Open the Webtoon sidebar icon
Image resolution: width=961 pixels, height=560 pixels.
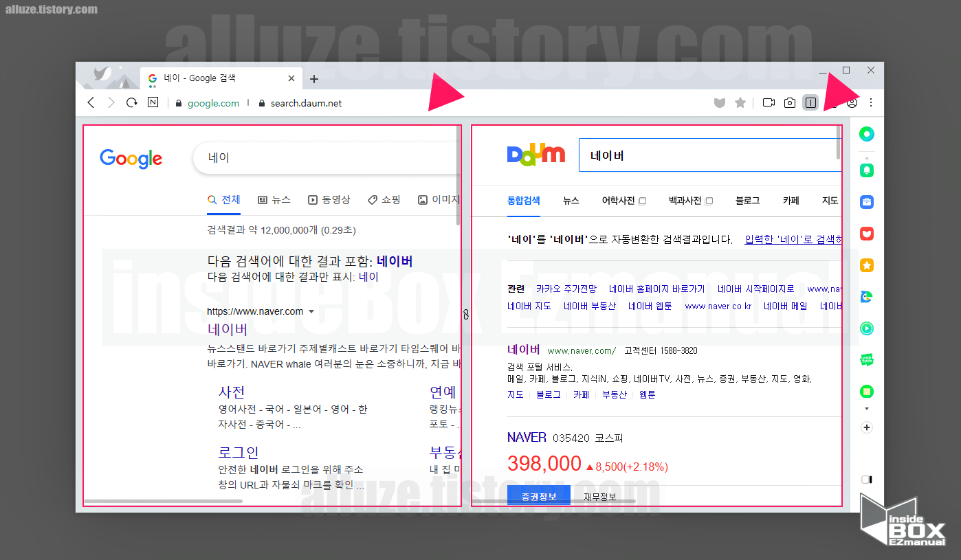(867, 360)
